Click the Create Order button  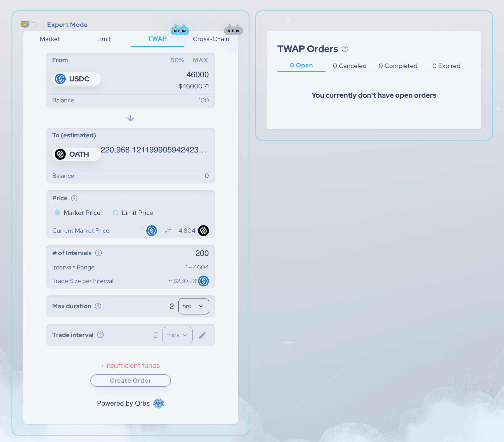pos(131,381)
